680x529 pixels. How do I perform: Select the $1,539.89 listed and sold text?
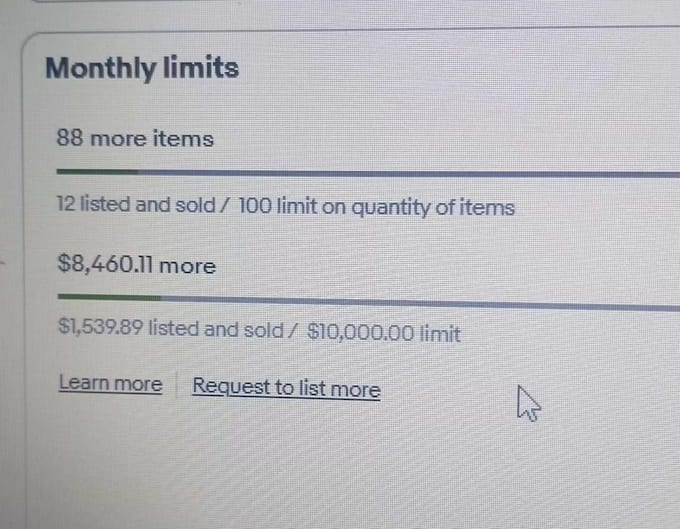click(171, 329)
